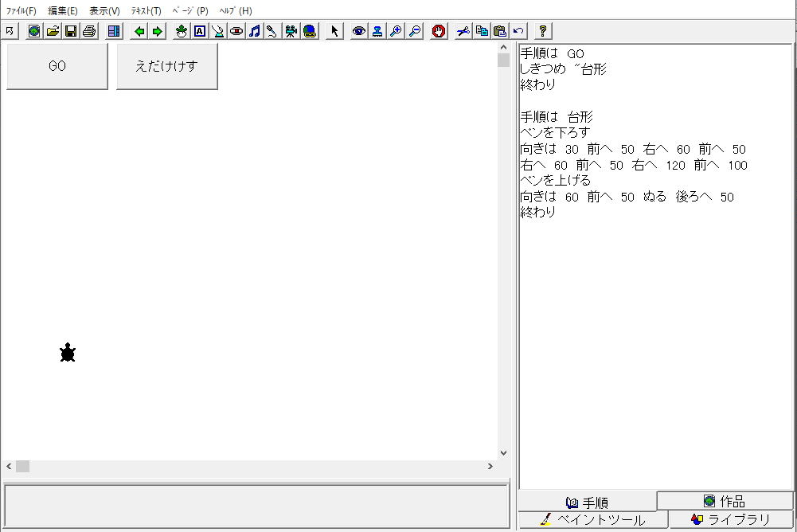Switch to the 作品 tab

(x=725, y=501)
